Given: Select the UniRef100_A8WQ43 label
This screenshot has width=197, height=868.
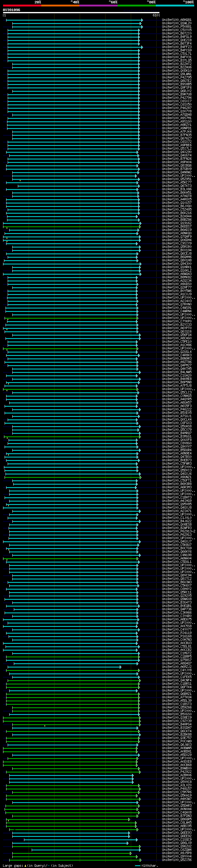Looking at the screenshot, I should (x=176, y=274).
